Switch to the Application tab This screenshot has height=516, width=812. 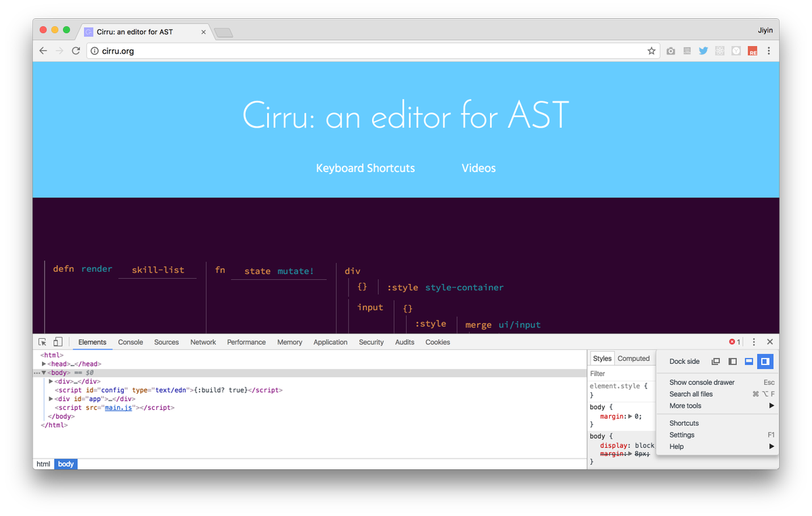tap(330, 342)
